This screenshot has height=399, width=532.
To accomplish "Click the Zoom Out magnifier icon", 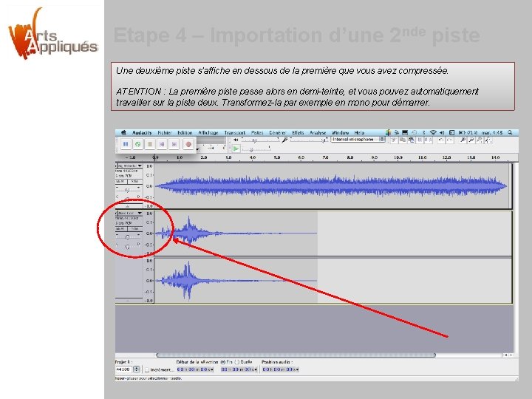I will pyautogui.click(x=471, y=140).
